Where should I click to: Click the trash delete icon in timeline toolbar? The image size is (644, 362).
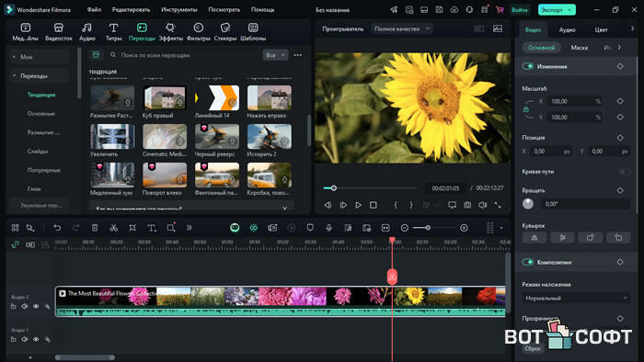[x=95, y=228]
